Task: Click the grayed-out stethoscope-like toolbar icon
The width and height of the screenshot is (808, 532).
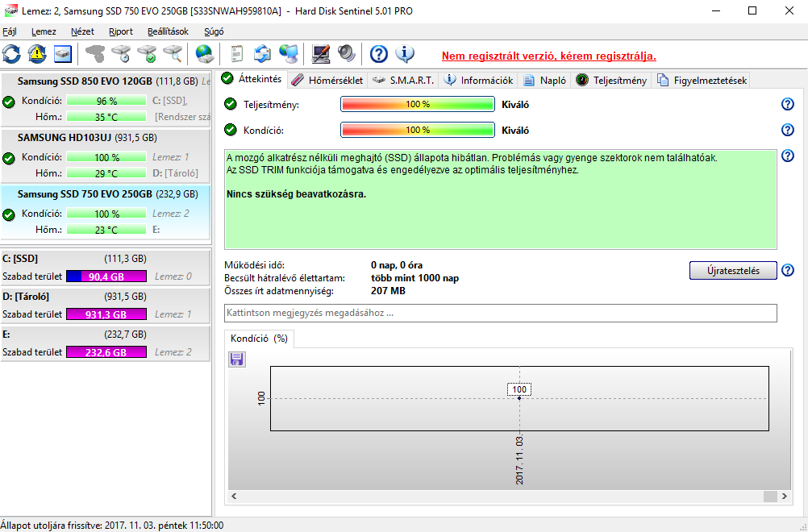Action: coord(95,53)
